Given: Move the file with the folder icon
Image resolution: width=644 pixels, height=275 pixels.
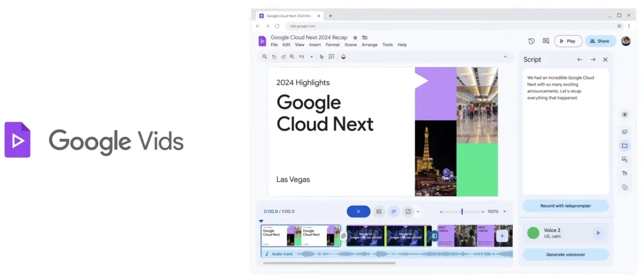Looking at the screenshot, I should 365,37.
